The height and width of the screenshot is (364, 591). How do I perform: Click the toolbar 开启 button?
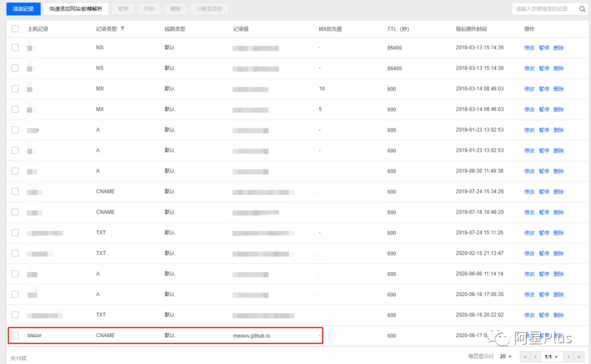149,9
